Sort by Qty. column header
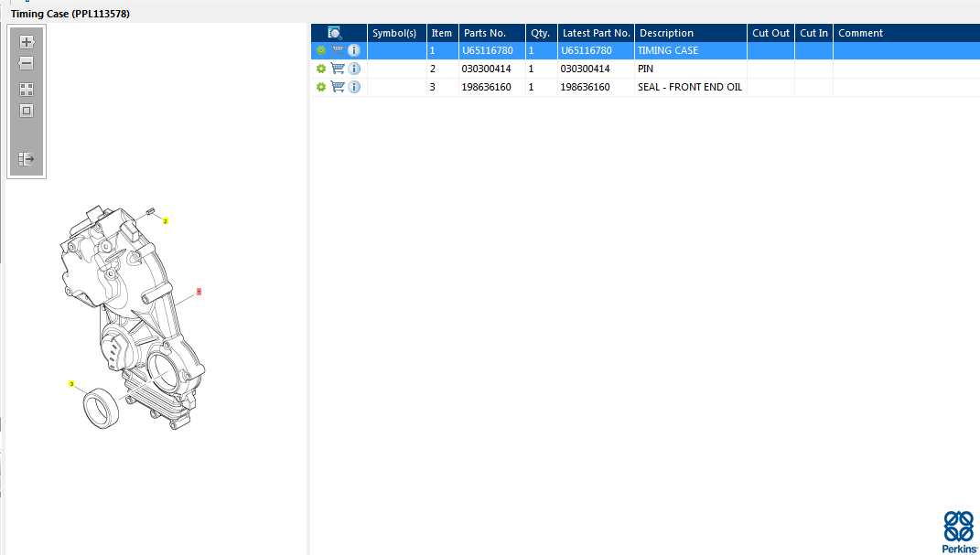This screenshot has height=555, width=980. [x=542, y=33]
